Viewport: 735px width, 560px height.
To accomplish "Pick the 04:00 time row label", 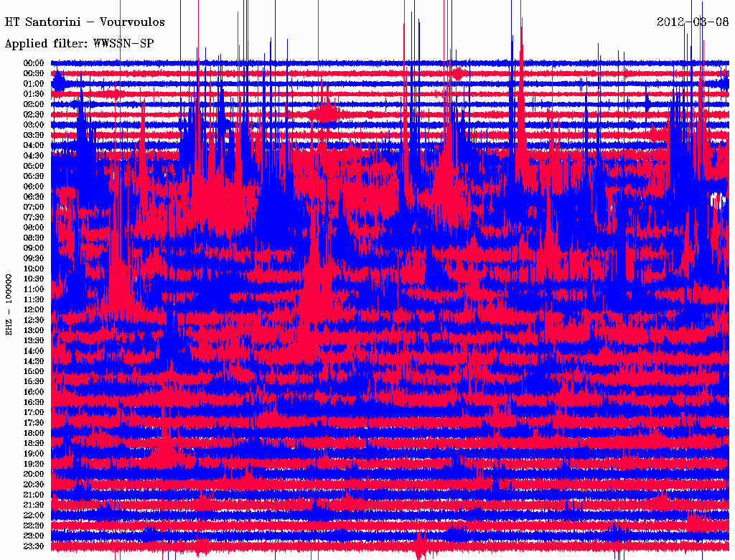I will point(34,146).
